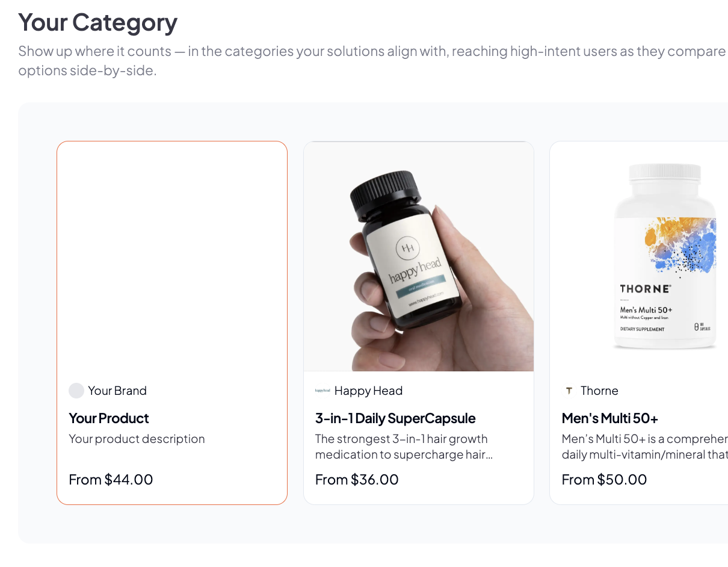Click the Your Brand gray circle logo
Image resolution: width=728 pixels, height=567 pixels.
tap(76, 391)
